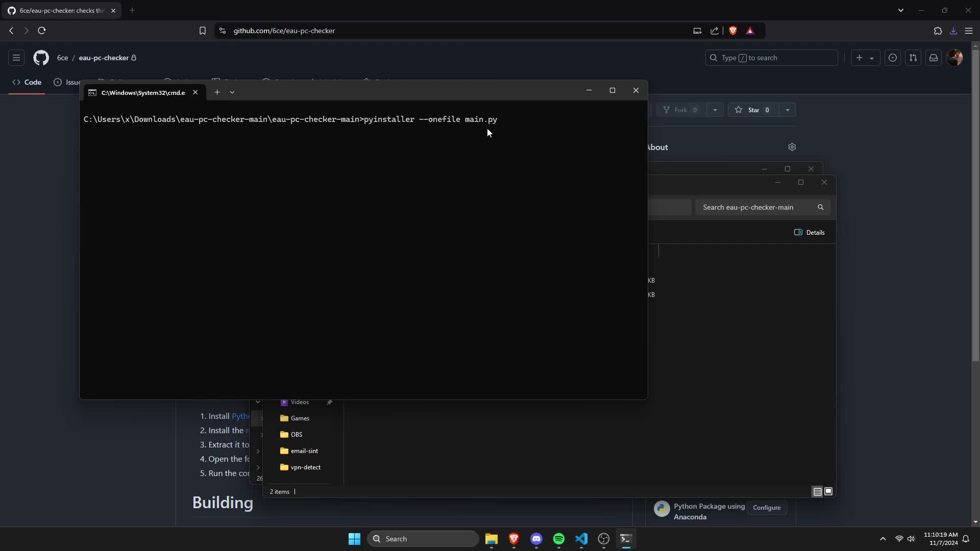Click the GitHub octocat logo
Image resolution: width=980 pixels, height=551 pixels.
coord(41,58)
